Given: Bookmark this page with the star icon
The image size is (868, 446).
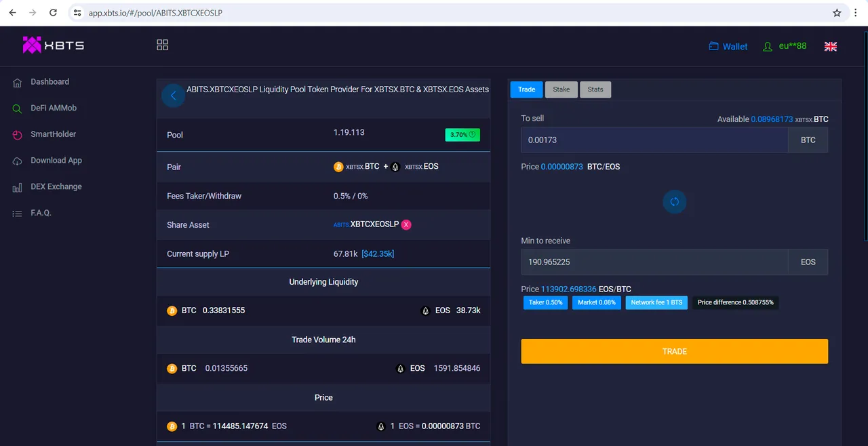Looking at the screenshot, I should pyautogui.click(x=837, y=13).
